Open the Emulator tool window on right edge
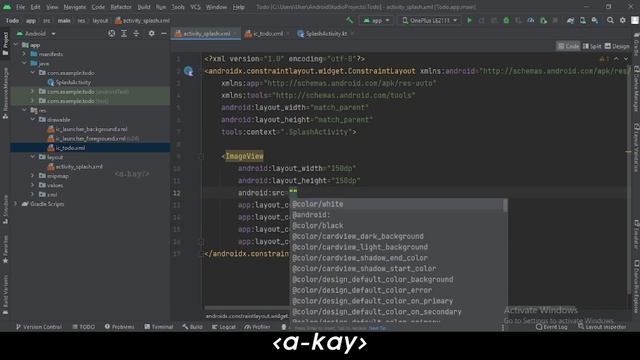 pos(636,233)
